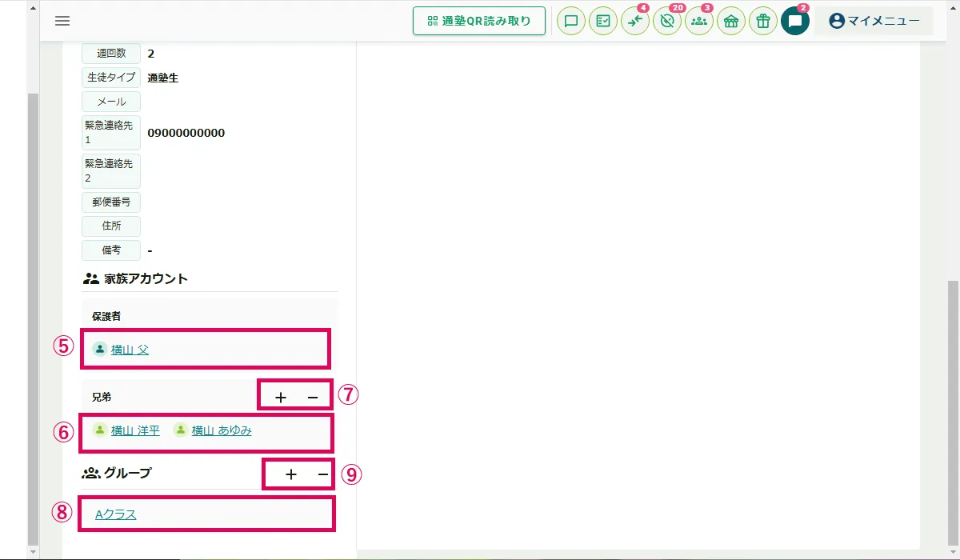This screenshot has height=560, width=960.
Task: Remove a group with the グループ minus button
Action: (x=322, y=474)
